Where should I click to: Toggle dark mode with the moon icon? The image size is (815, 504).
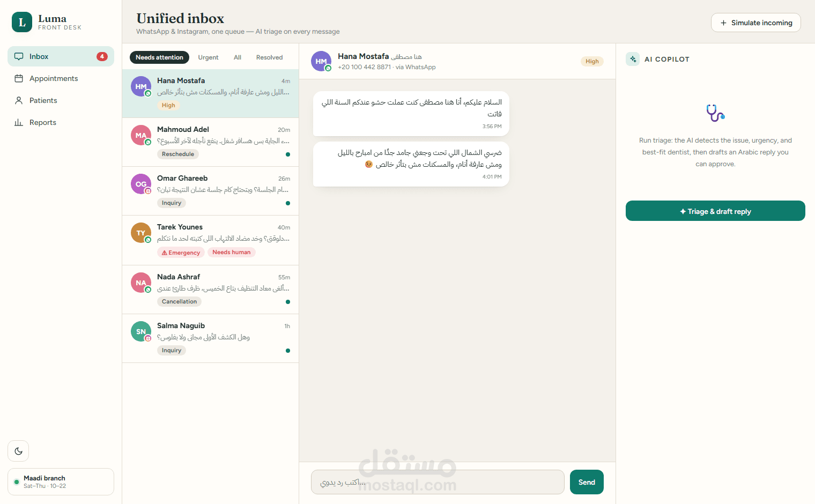[x=18, y=451]
